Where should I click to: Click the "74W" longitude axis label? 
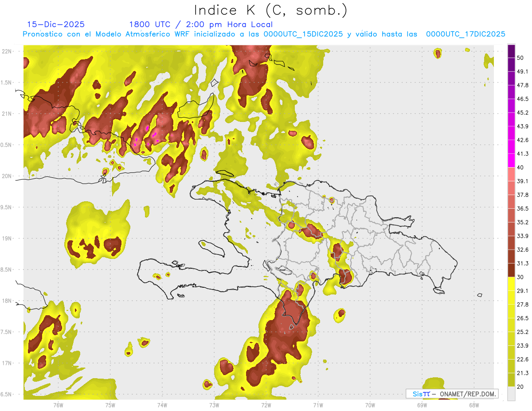pos(162,405)
